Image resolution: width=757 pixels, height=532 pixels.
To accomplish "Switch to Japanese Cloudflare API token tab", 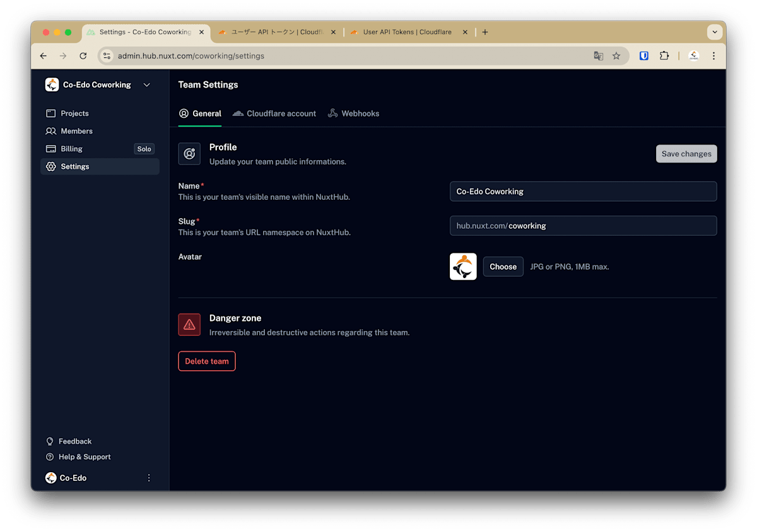I will (278, 32).
